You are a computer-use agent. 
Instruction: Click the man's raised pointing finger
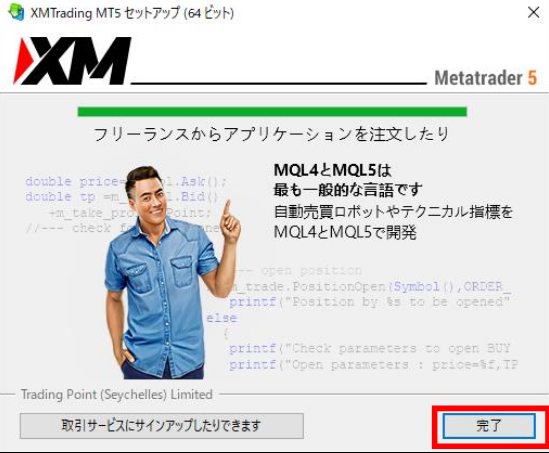[x=228, y=210]
